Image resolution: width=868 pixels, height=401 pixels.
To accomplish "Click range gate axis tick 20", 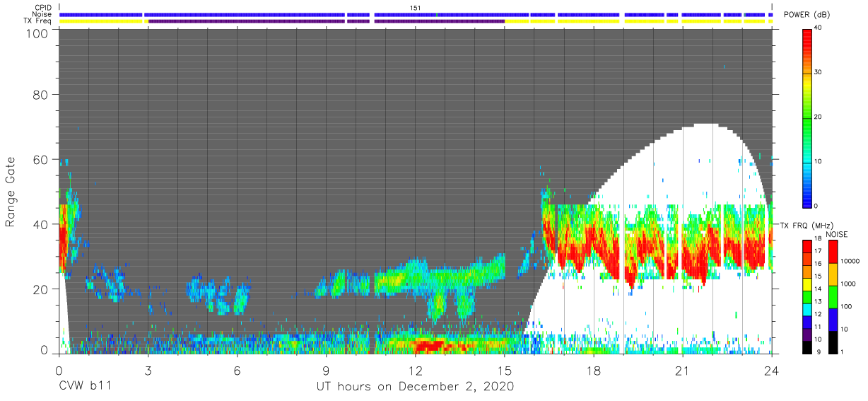I will [41, 289].
